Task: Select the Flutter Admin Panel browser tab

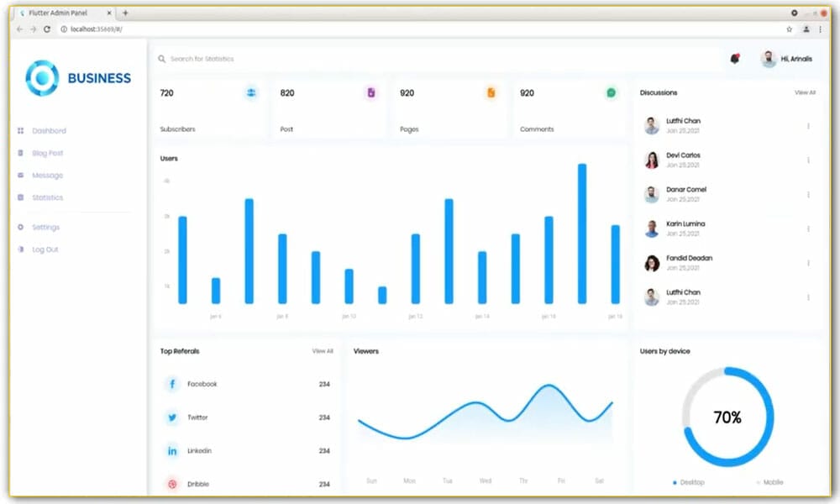Action: pyautogui.click(x=59, y=13)
